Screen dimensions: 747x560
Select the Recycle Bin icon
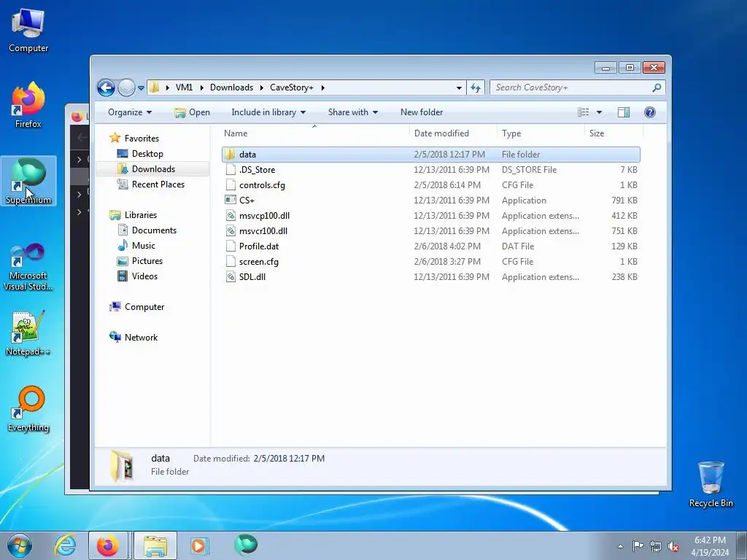pyautogui.click(x=711, y=484)
